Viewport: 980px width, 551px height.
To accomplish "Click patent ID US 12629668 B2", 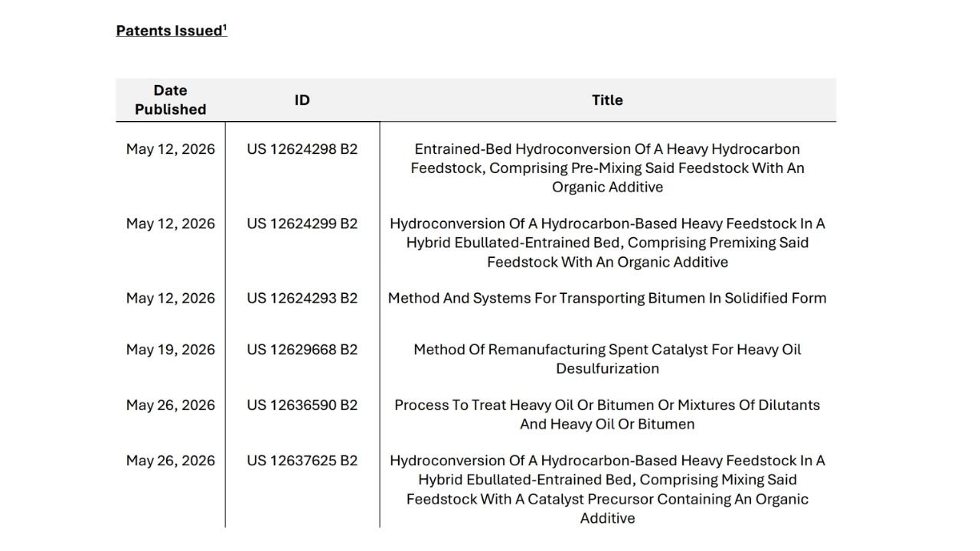I will pos(302,350).
